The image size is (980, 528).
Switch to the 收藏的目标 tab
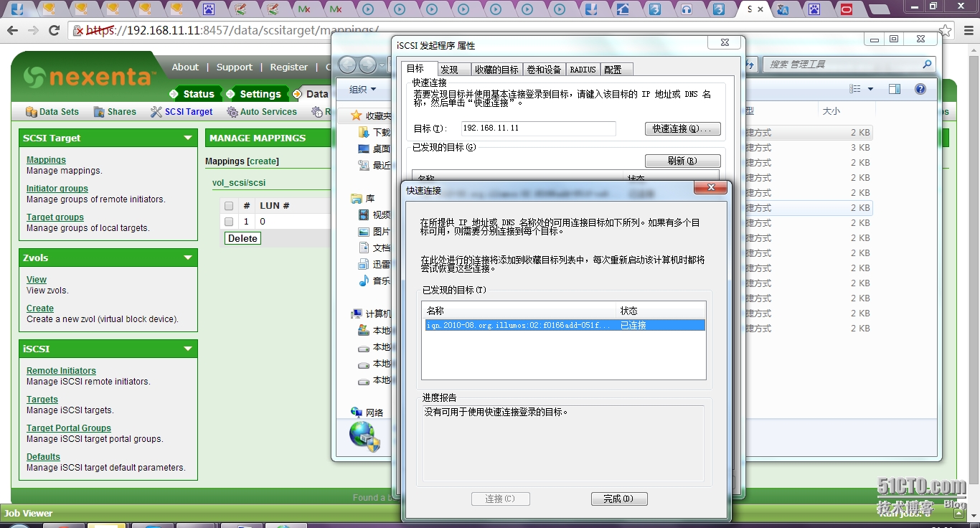pyautogui.click(x=496, y=70)
